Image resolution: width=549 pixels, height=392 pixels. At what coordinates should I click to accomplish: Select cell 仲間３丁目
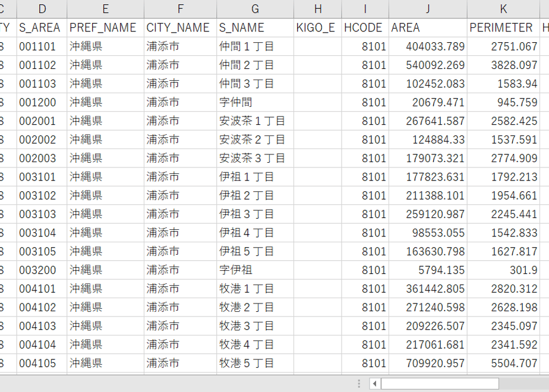(x=255, y=84)
